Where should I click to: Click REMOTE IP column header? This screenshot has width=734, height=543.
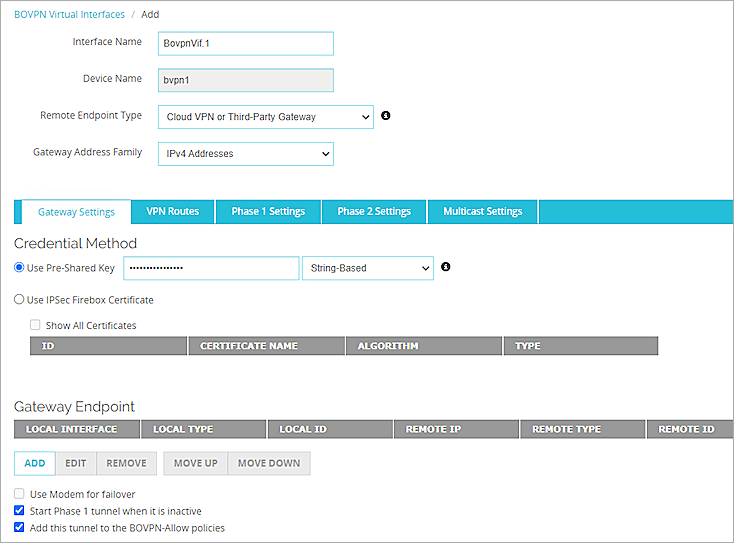456,429
